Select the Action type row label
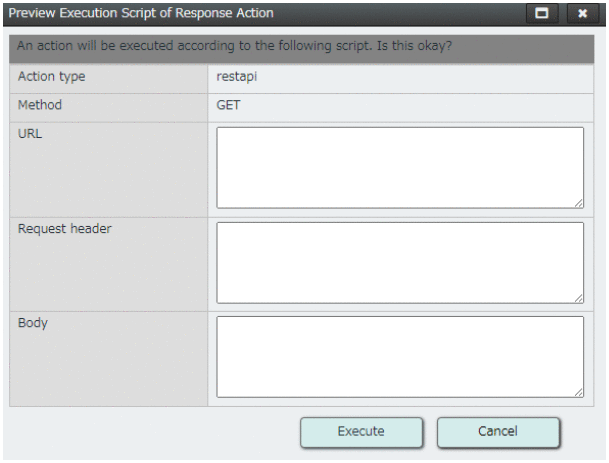The image size is (609, 463). point(52,77)
